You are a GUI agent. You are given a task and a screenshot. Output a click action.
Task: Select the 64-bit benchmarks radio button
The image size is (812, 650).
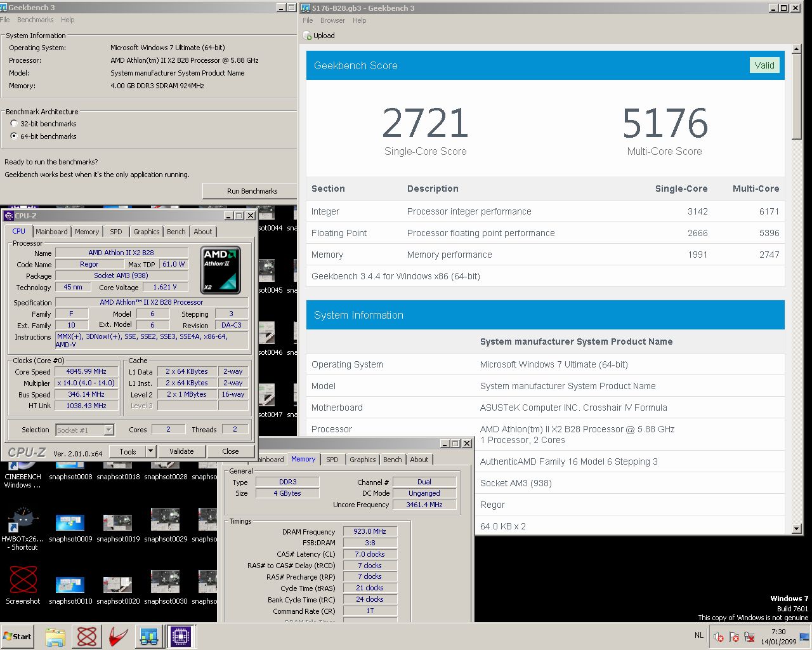pos(14,136)
